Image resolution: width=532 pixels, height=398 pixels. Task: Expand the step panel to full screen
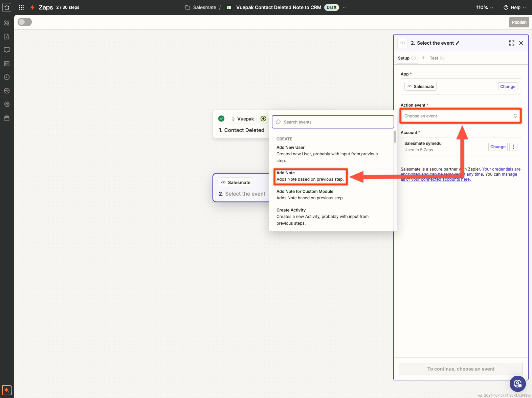coord(511,43)
